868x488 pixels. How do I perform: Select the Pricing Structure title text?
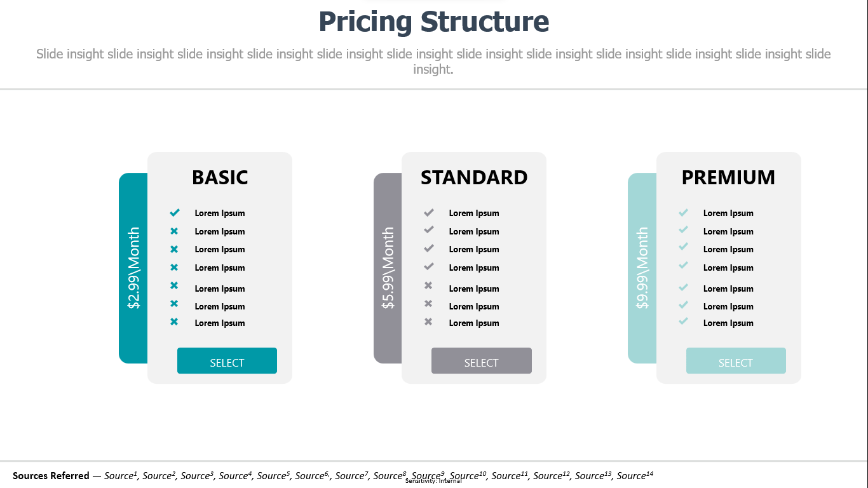click(x=433, y=22)
